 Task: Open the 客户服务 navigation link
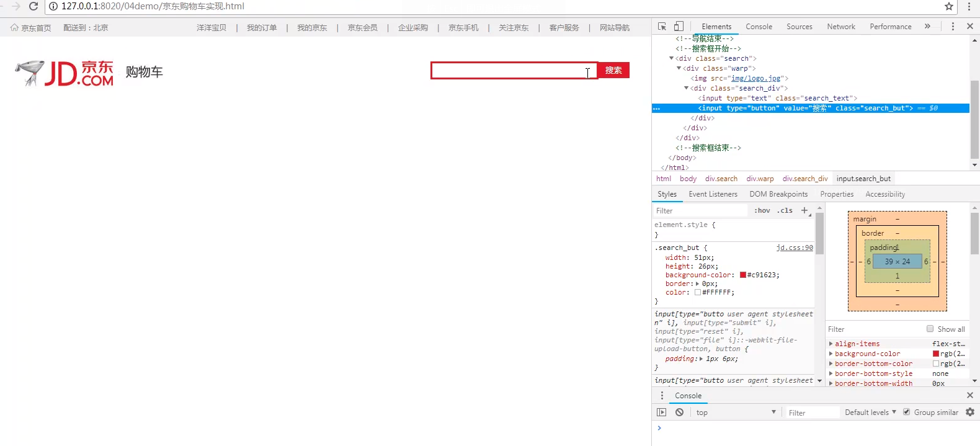click(x=564, y=27)
